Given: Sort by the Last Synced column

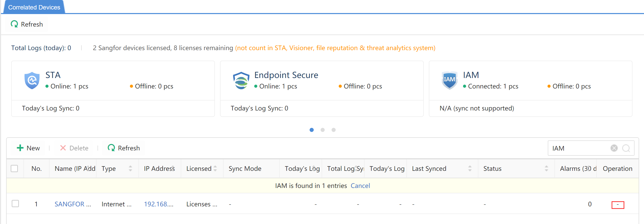Looking at the screenshot, I should [470, 169].
